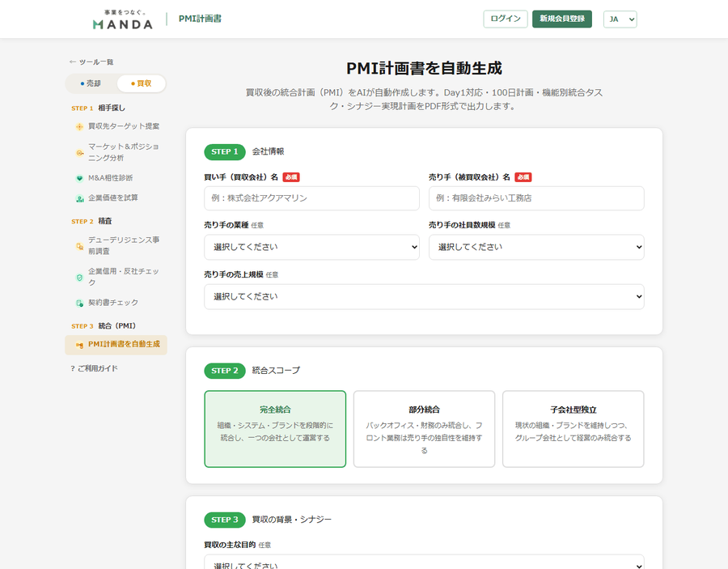This screenshot has width=728, height=569.
Task: Select the 完全統合 scope option
Action: point(275,429)
